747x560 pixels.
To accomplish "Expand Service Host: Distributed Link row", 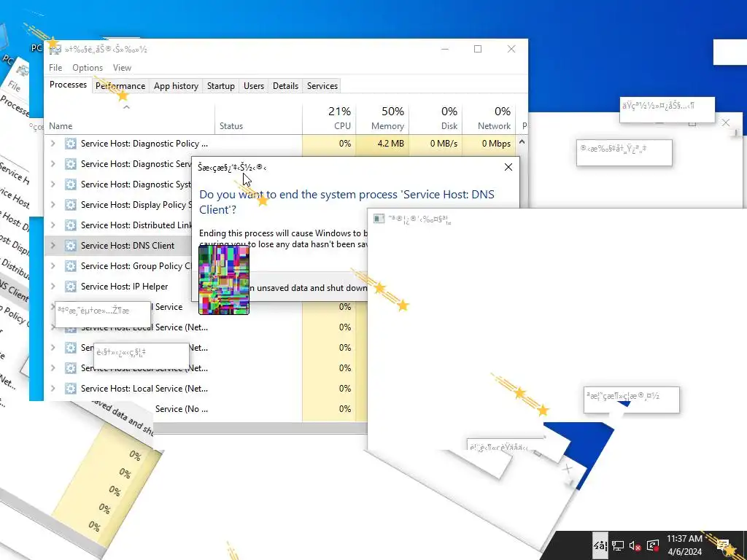I will pos(53,225).
